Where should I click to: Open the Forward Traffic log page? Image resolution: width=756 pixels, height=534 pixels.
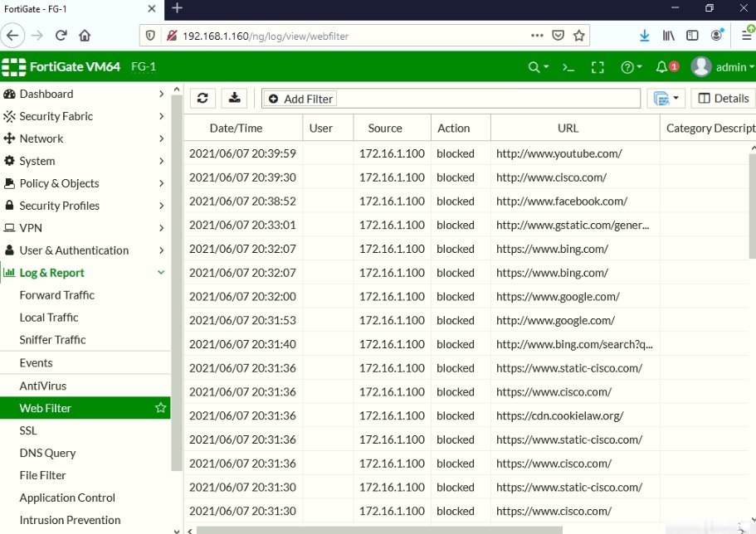[x=56, y=294]
